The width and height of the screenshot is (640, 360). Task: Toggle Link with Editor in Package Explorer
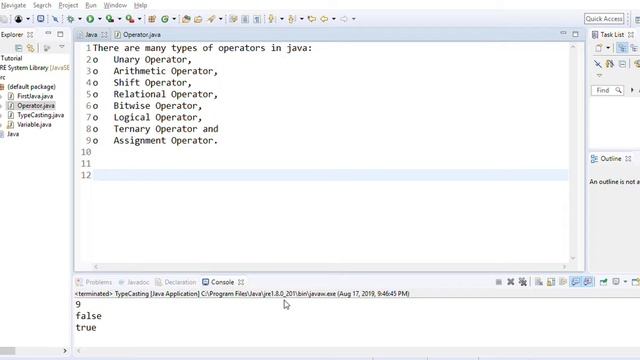tap(31, 48)
